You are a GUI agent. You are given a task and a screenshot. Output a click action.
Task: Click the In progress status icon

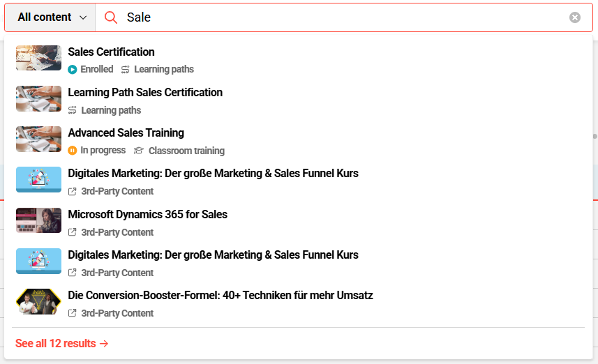(x=73, y=151)
